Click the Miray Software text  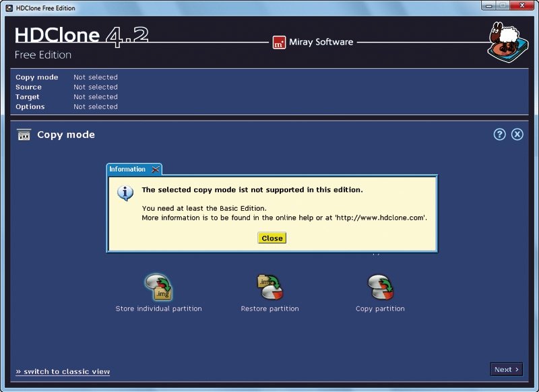coord(321,42)
